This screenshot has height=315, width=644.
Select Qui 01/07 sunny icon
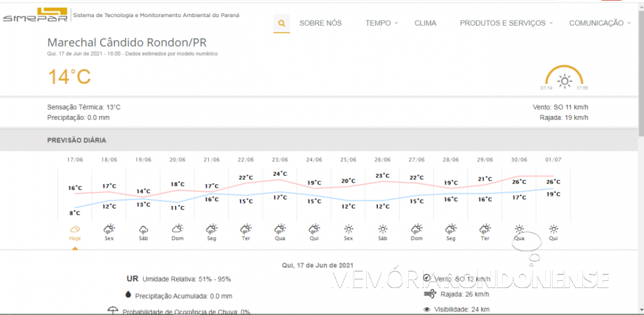pos(553,229)
